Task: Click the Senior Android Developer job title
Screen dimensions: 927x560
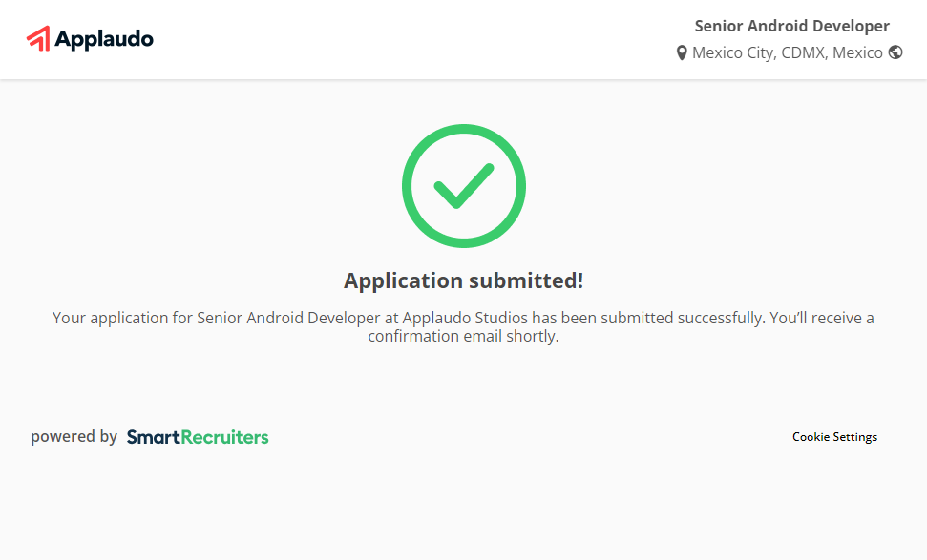Action: tap(791, 27)
